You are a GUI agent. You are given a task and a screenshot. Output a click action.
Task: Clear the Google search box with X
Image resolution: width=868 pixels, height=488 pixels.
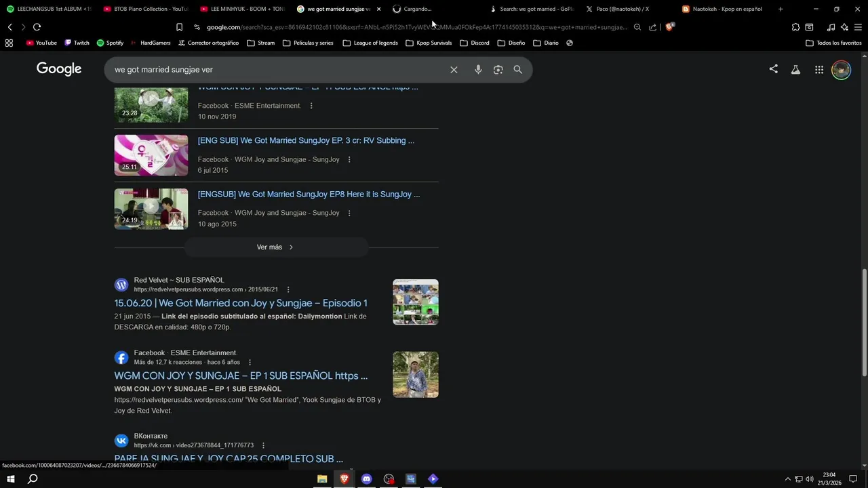tap(454, 70)
